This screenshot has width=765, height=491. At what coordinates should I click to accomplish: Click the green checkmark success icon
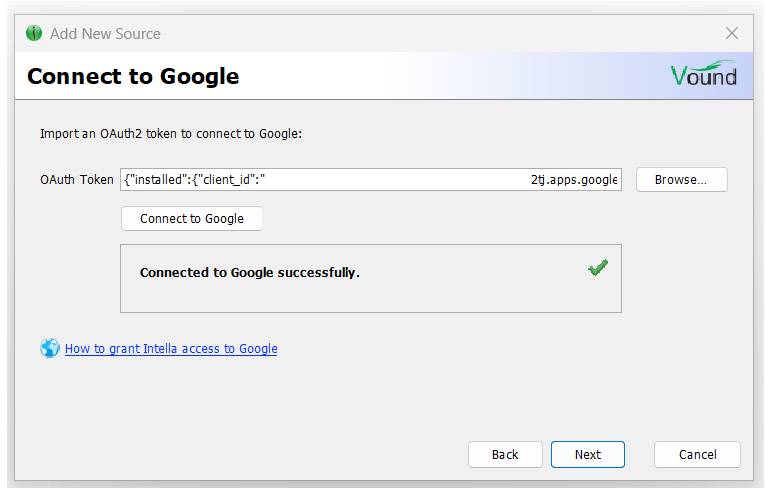[598, 267]
